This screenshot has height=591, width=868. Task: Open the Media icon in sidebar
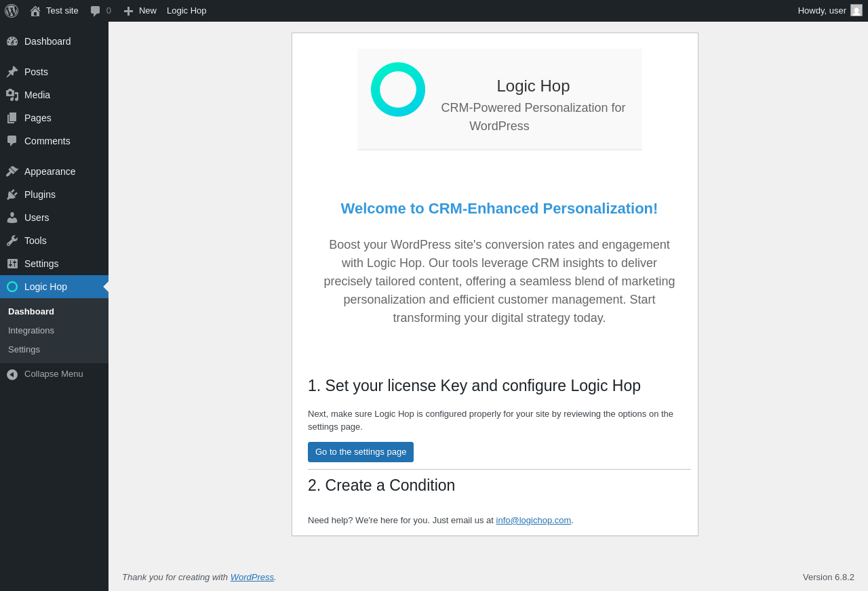click(x=12, y=95)
